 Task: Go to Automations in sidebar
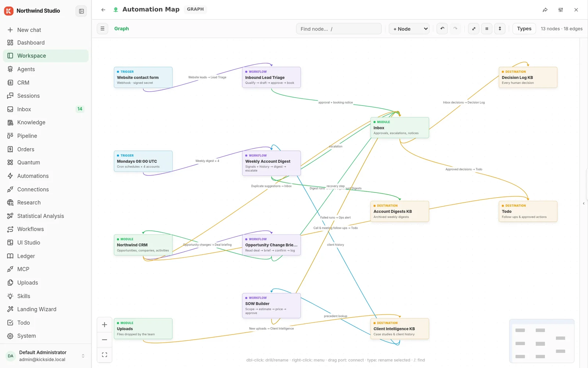(46, 176)
